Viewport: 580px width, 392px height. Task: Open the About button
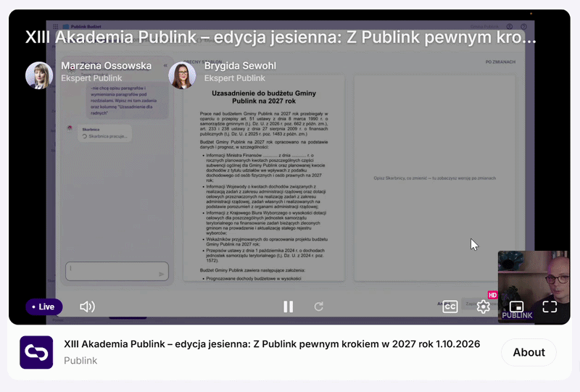tap(529, 352)
